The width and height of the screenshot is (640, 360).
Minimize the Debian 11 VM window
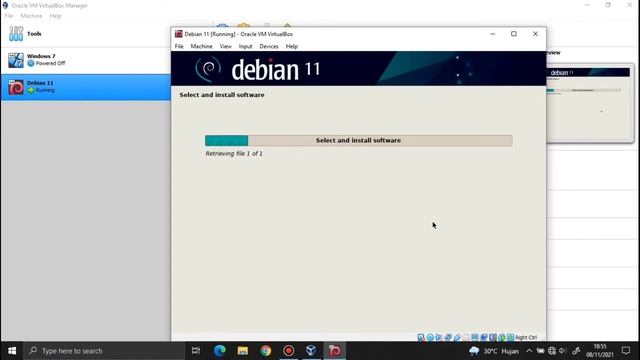(492, 34)
